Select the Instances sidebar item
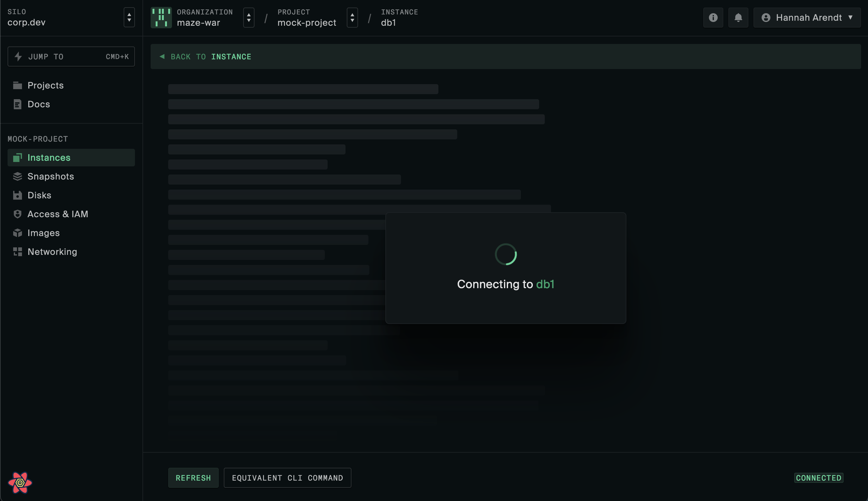 [49, 158]
